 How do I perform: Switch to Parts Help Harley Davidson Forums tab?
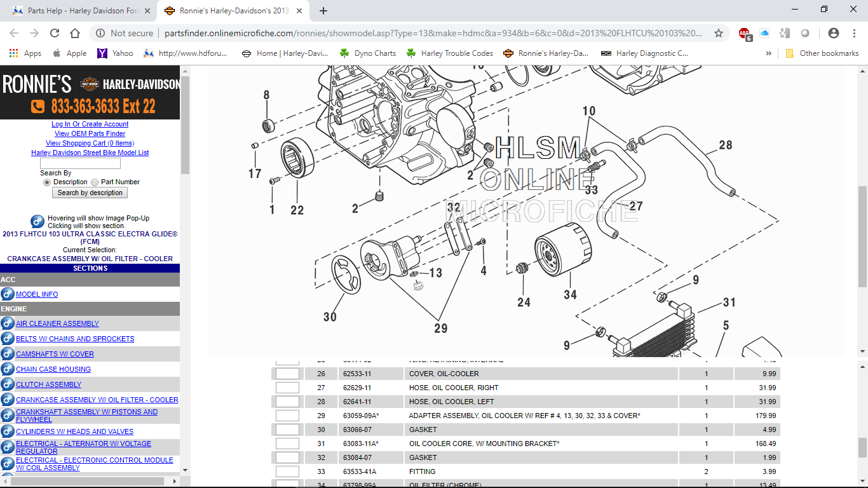pyautogui.click(x=81, y=11)
